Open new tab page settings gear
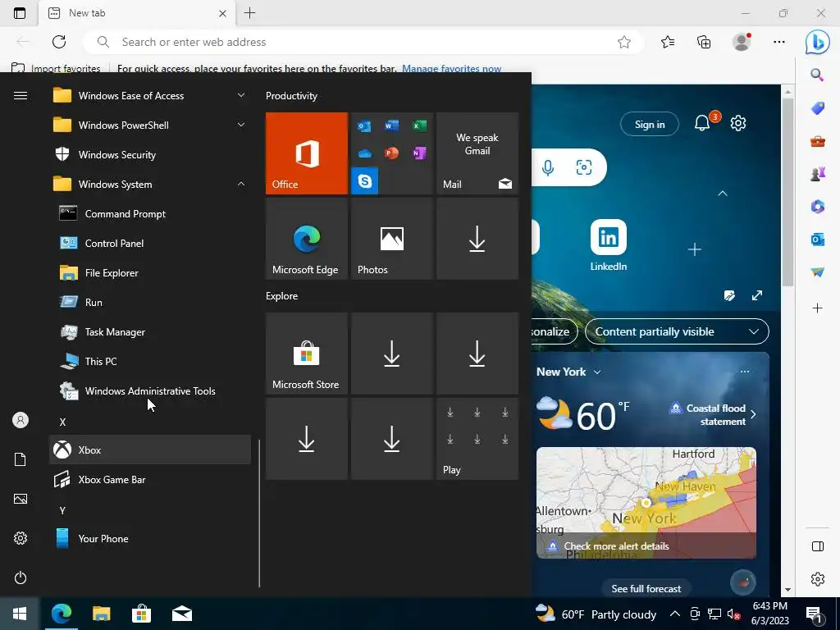This screenshot has height=630, width=840. (738, 123)
